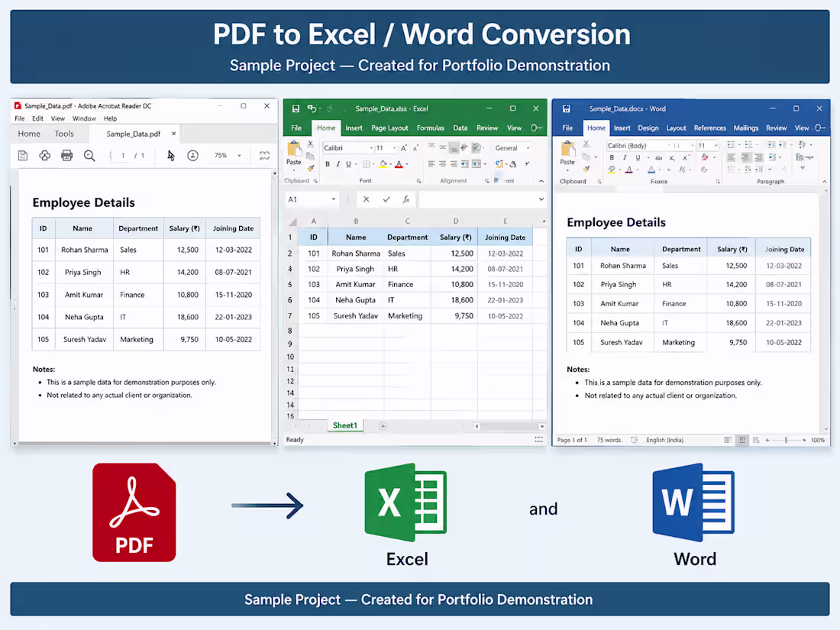Open the 75% zoom dropdown in Acrobat
The image size is (840, 630).
click(240, 155)
